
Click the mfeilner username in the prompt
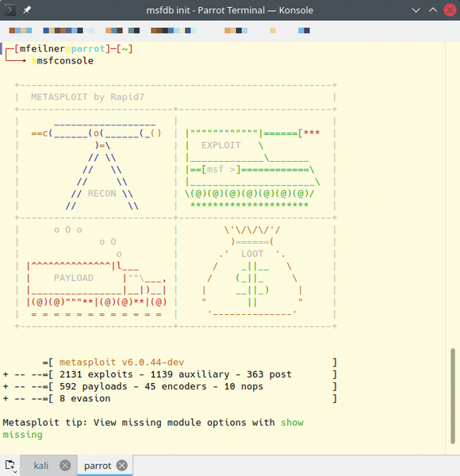[x=42, y=48]
